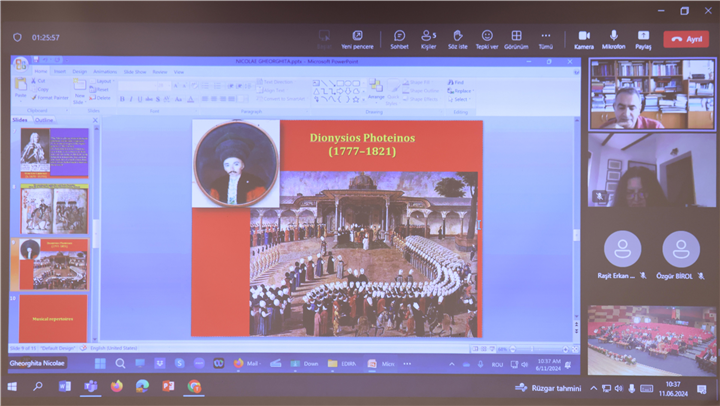The height and width of the screenshot is (406, 720).
Task: Click Cut in Clipboard group
Action: 39,81
